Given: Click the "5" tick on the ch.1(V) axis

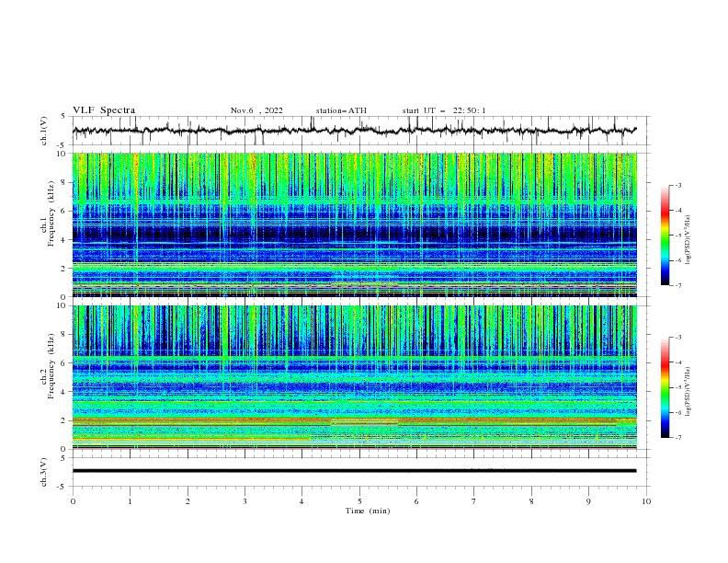Looking at the screenshot, I should coord(63,116).
